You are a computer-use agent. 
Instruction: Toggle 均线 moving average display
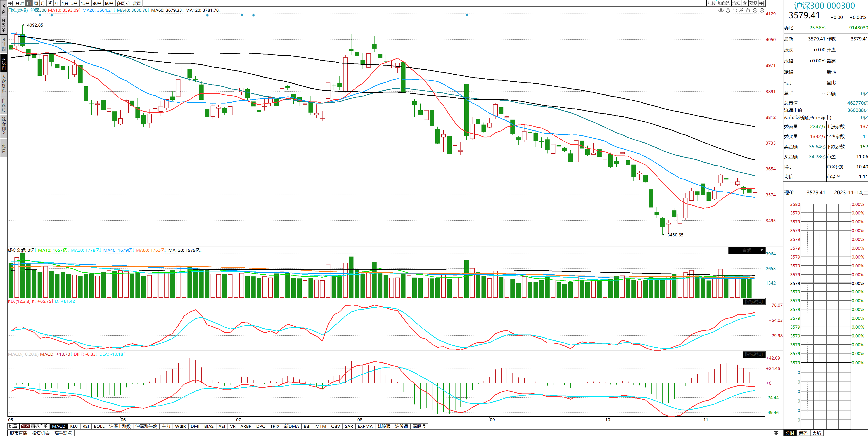pos(736,3)
